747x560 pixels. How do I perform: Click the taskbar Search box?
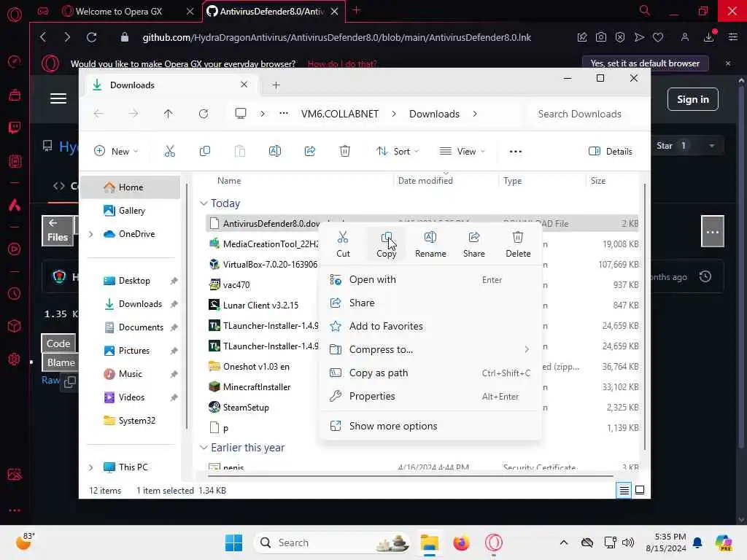[x=333, y=542]
